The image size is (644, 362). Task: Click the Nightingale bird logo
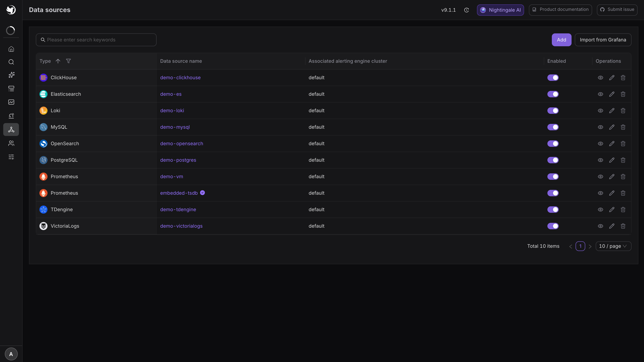(x=11, y=10)
